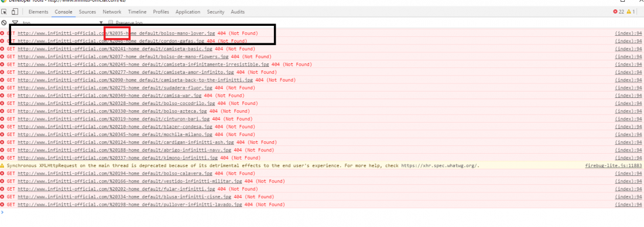644x227 pixels.
Task: Activate the inspect element picker icon
Action: coord(4,12)
